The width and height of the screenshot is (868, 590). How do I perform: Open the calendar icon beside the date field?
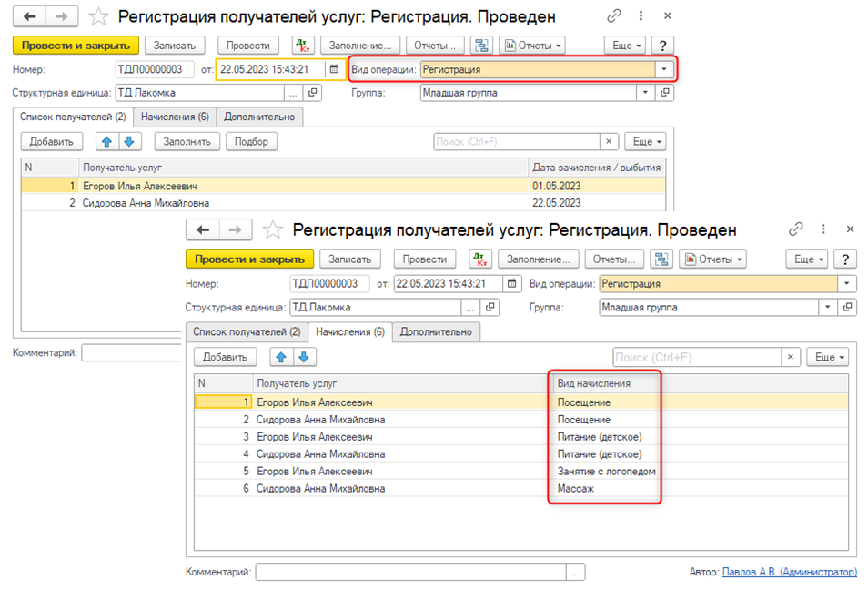click(512, 283)
